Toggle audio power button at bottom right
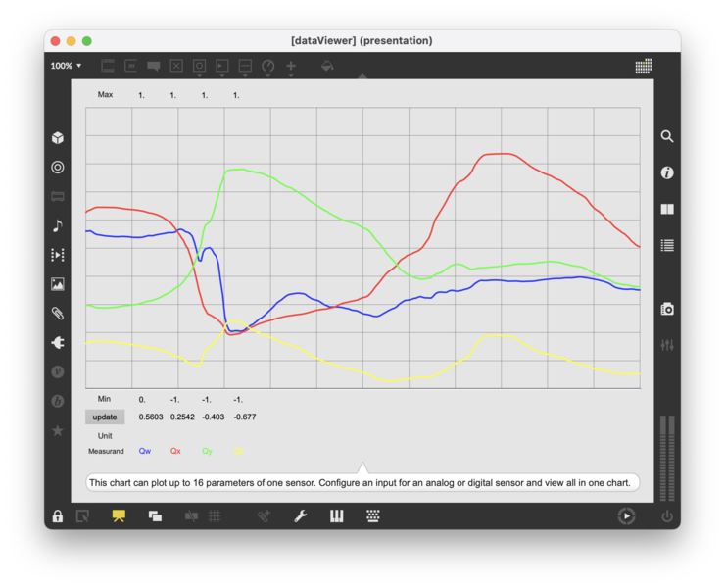Screen dimensions: 725x588 click(667, 516)
